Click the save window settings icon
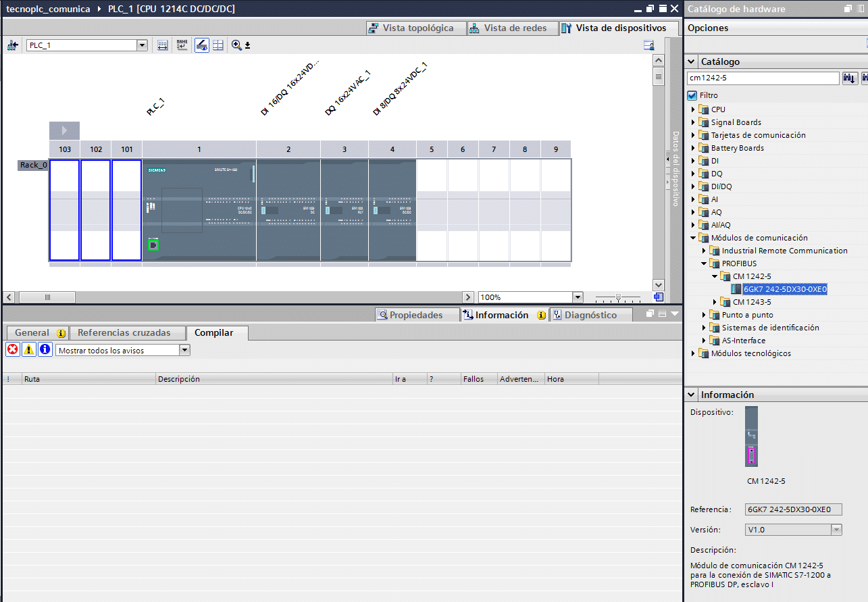This screenshot has height=602, width=868. (649, 45)
